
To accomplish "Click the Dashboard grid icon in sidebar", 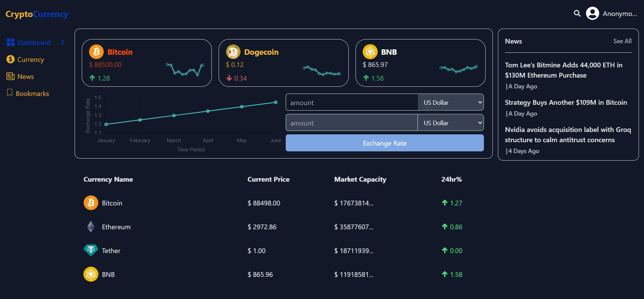I will click(11, 42).
